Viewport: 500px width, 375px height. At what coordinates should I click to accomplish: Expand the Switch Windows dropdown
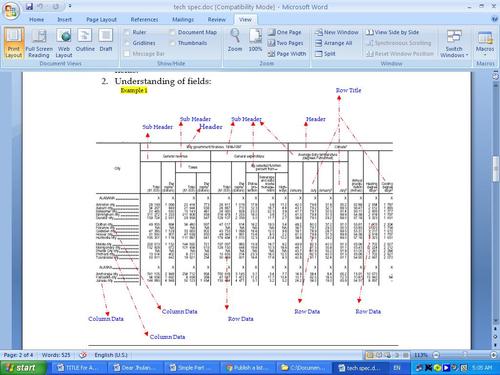pos(454,43)
